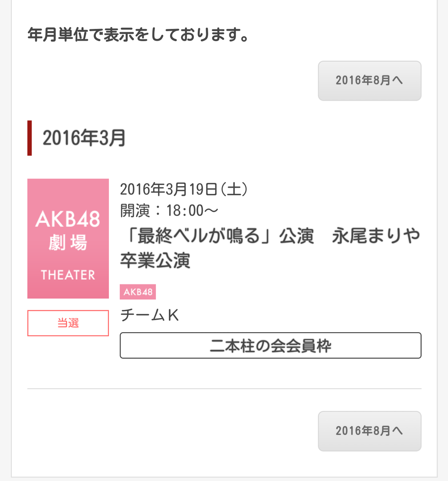This screenshot has width=448, height=481.
Task: Click the 卒業公演 text line
Action: click(155, 260)
